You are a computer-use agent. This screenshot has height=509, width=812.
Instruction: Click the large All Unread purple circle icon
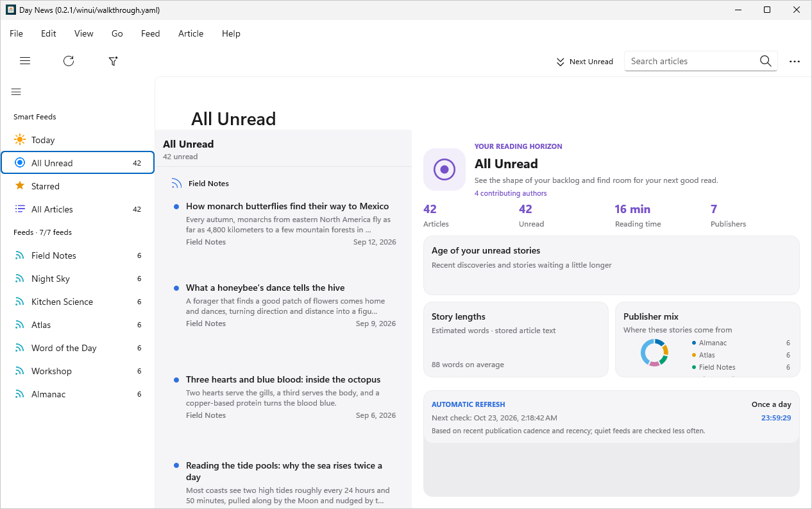(444, 169)
